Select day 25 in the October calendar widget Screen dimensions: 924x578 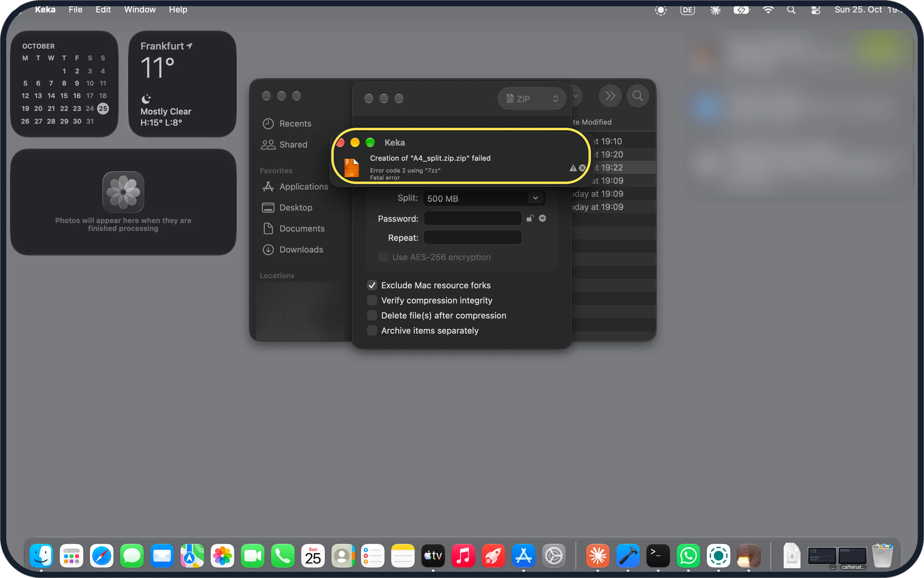pos(103,109)
